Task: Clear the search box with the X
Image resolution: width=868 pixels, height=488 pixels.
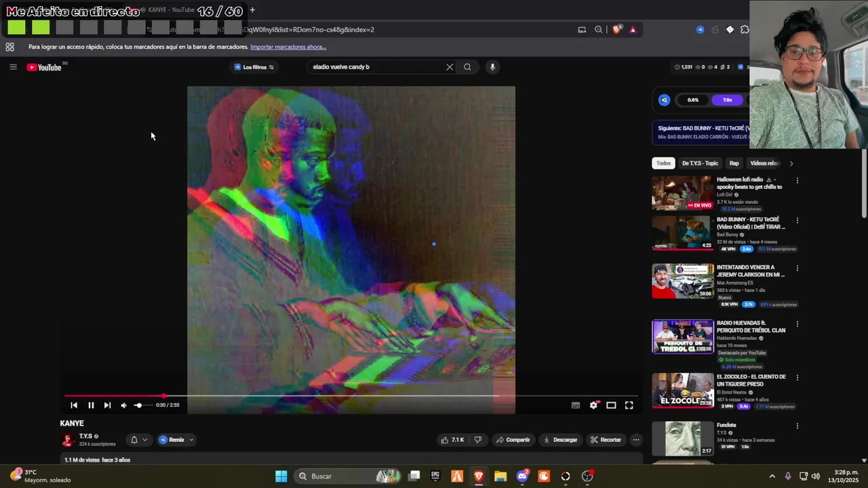Action: (449, 67)
